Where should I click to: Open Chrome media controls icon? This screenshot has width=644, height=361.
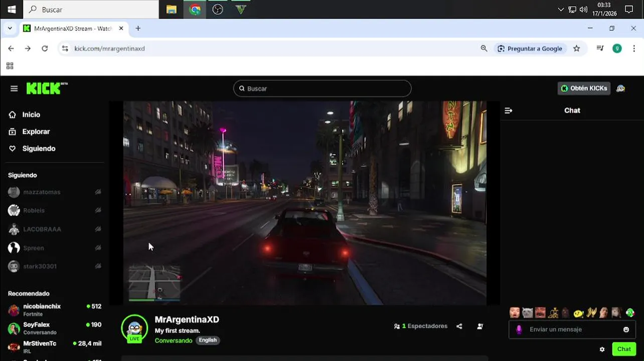click(x=600, y=49)
